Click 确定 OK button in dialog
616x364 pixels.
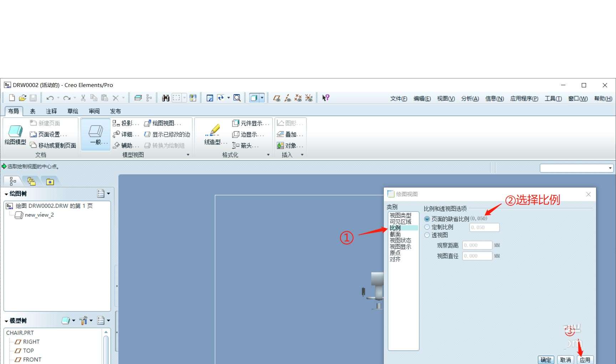pos(546,360)
